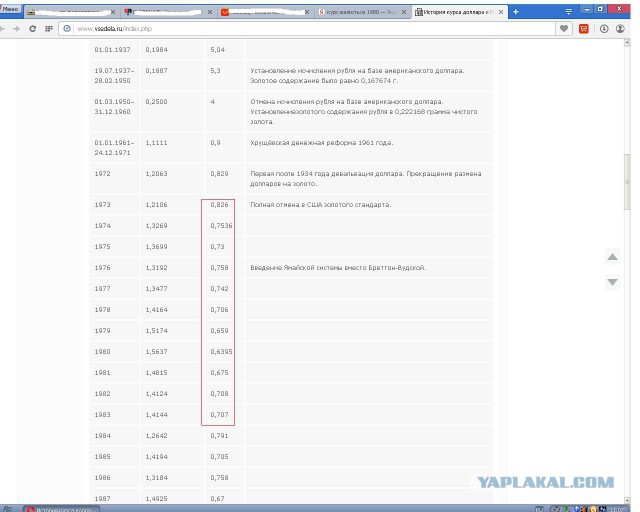Select the year cell '1973'
The image size is (640, 512).
click(102, 205)
